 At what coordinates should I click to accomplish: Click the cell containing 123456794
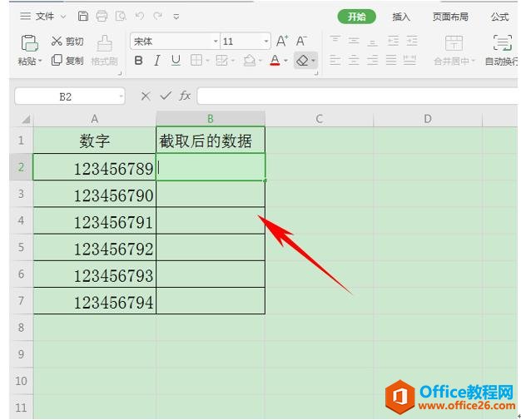pos(94,301)
